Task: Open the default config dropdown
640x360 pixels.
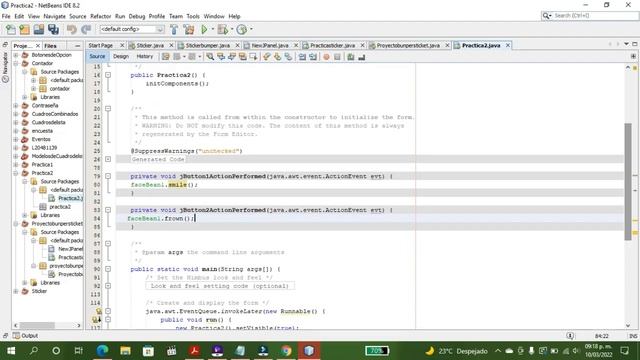Action: click(x=132, y=29)
